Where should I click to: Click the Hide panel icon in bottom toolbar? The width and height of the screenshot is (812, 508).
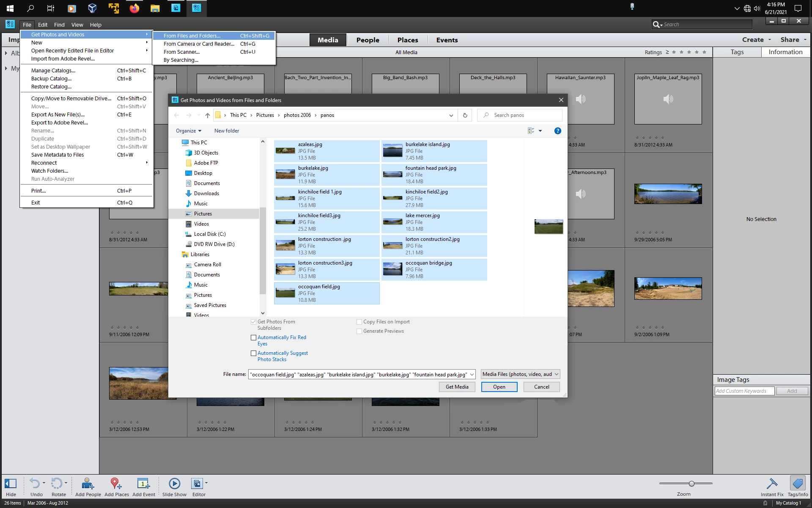click(x=11, y=483)
